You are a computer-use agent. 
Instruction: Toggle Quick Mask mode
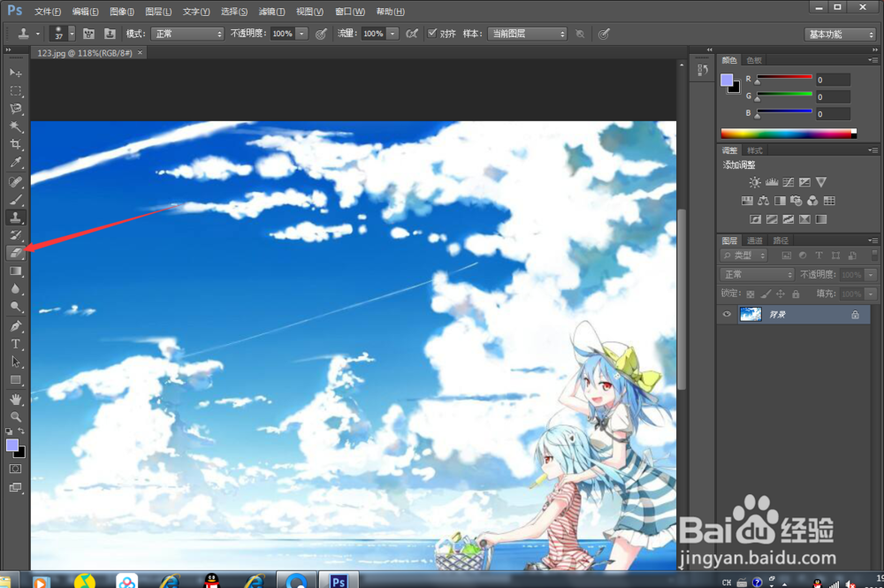coord(16,469)
